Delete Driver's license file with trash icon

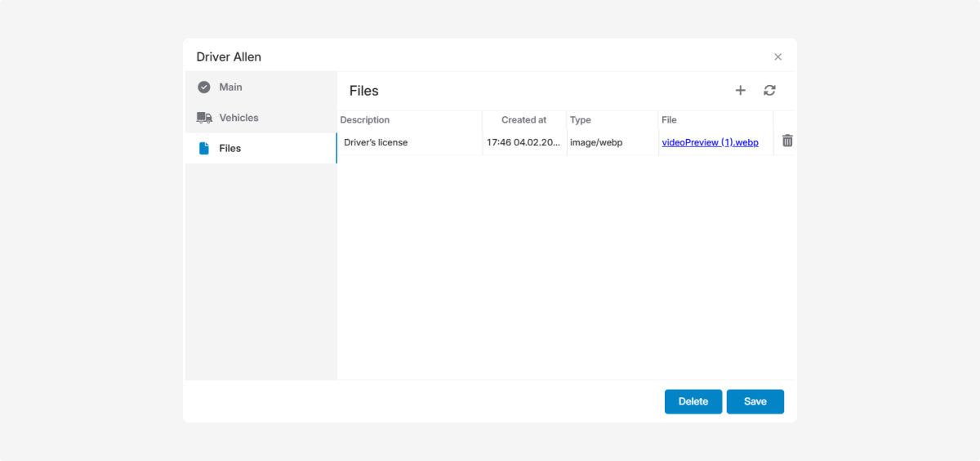787,141
